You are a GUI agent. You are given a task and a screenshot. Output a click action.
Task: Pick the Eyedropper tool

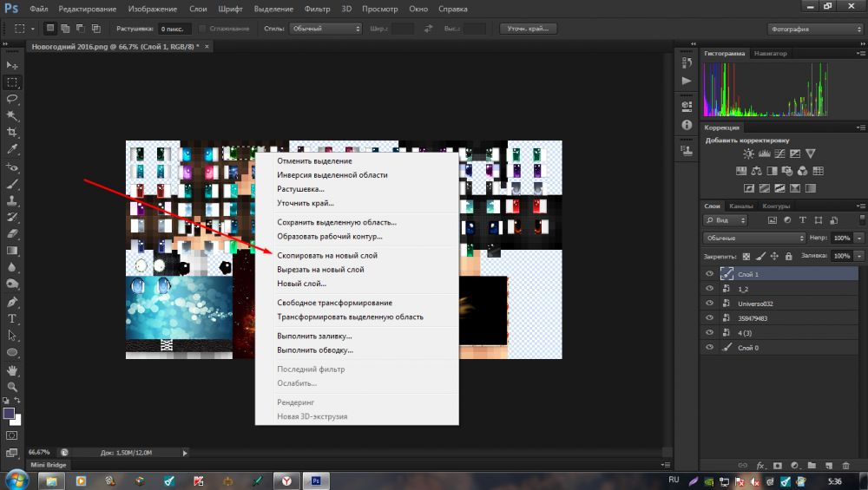click(x=12, y=149)
